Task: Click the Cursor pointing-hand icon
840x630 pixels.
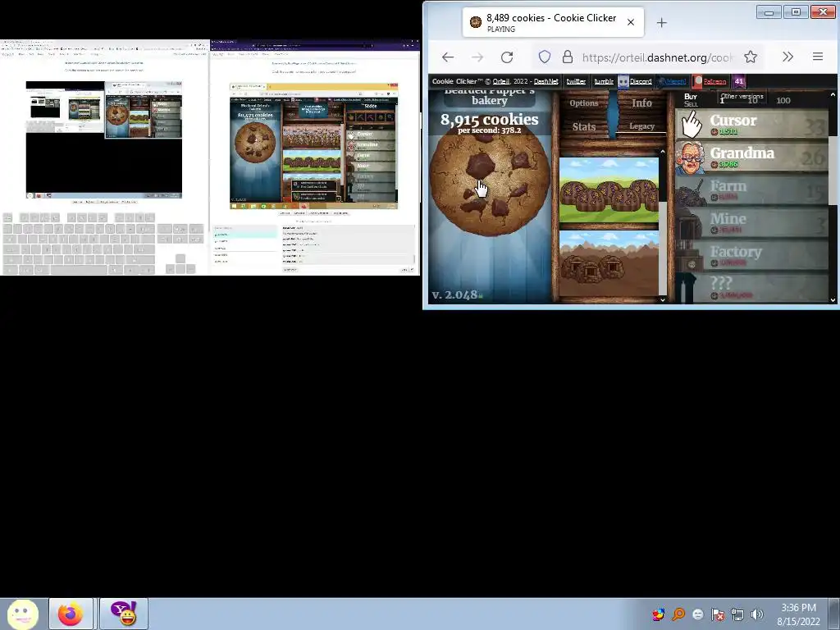Action: pos(691,125)
